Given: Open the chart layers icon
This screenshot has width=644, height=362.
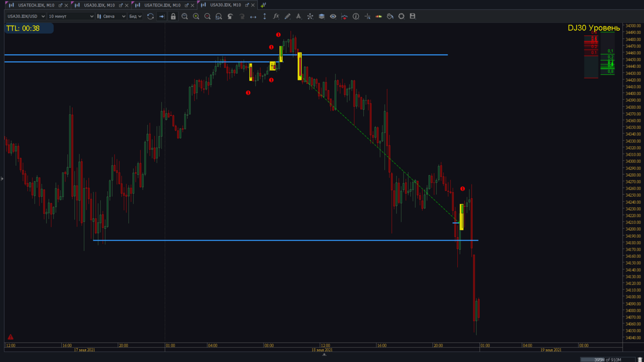Looking at the screenshot, I should [x=322, y=16].
